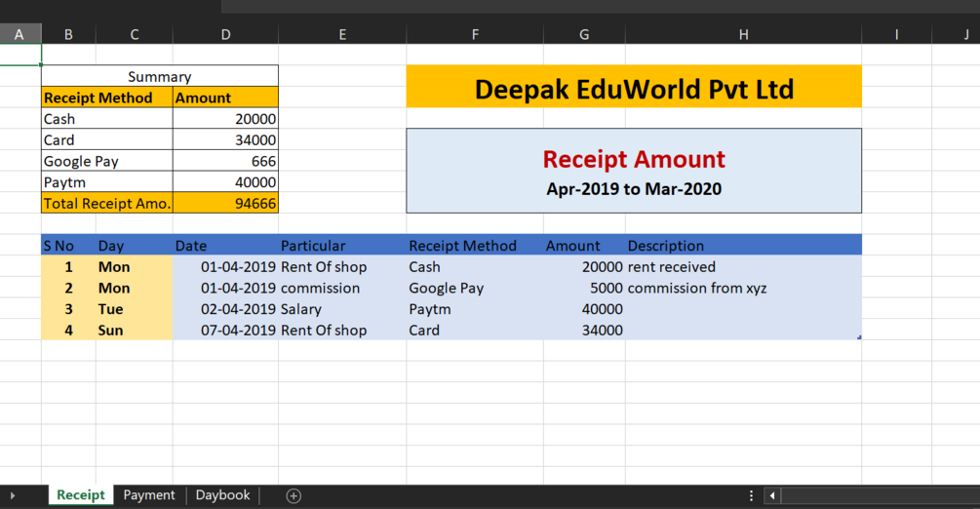Select the 'Date' table header

(x=225, y=245)
